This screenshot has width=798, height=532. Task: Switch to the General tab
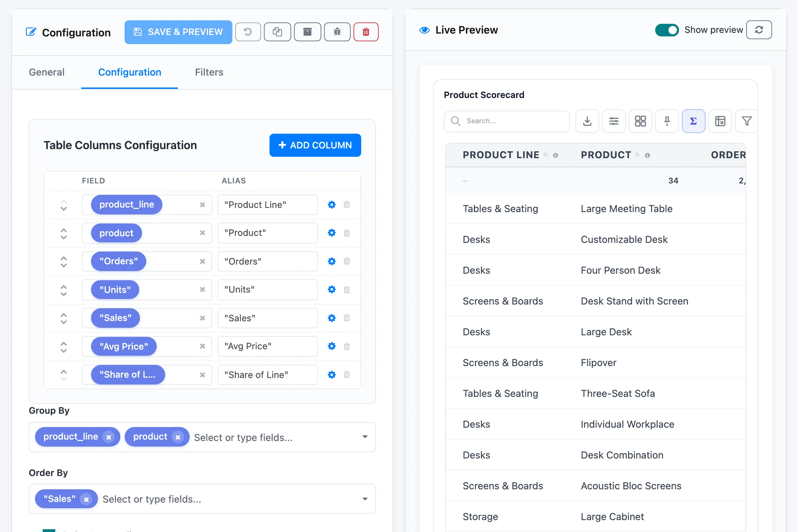47,72
